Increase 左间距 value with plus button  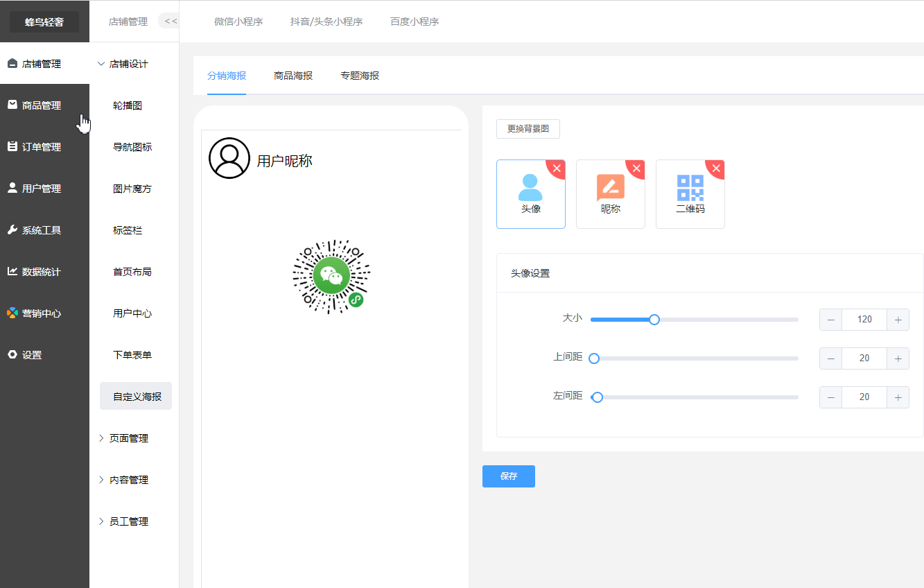click(898, 397)
